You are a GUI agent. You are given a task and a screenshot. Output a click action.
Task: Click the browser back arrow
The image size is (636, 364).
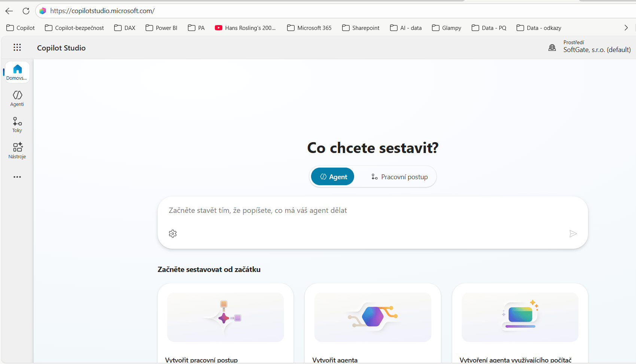click(x=9, y=11)
